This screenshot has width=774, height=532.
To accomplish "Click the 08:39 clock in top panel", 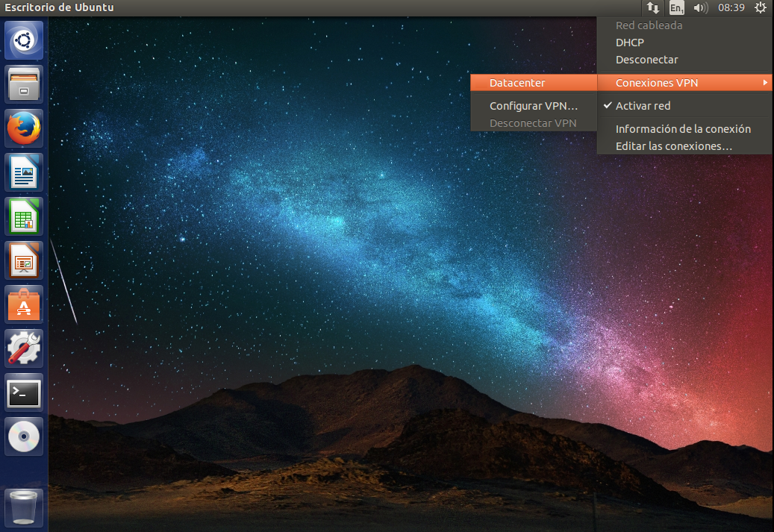I will click(x=731, y=8).
